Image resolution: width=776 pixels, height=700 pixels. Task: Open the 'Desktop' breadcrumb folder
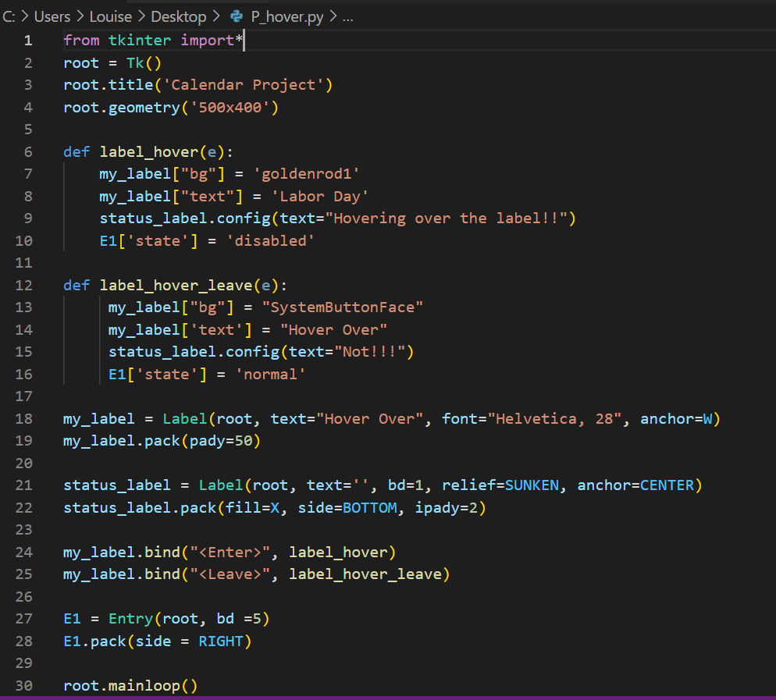click(178, 17)
